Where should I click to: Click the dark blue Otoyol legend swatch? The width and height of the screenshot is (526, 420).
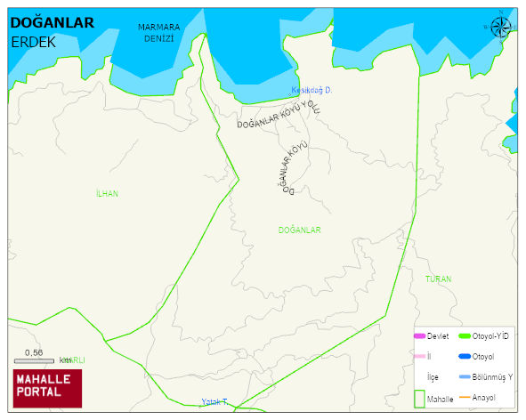(x=465, y=357)
